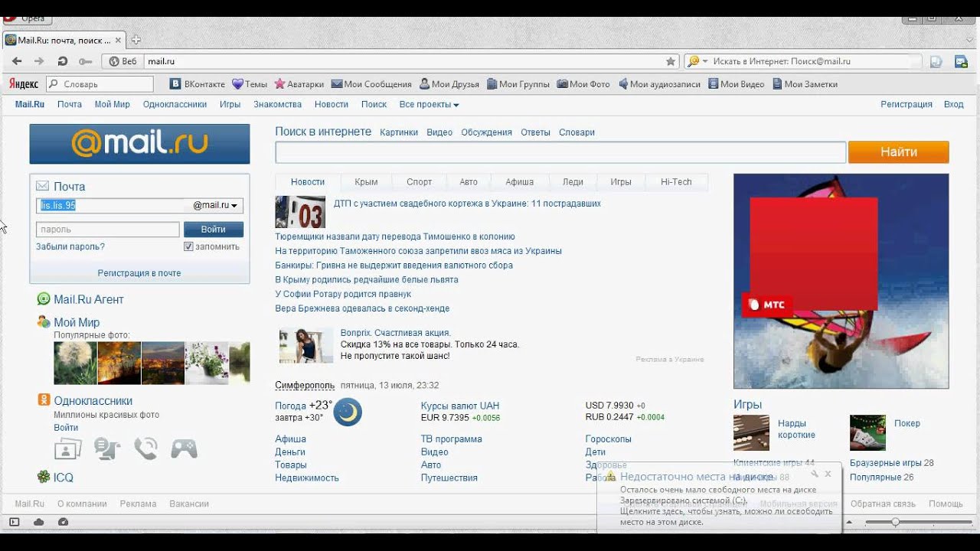Click the Opera Link cloud icon
The width and height of the screenshot is (980, 551).
(38, 522)
